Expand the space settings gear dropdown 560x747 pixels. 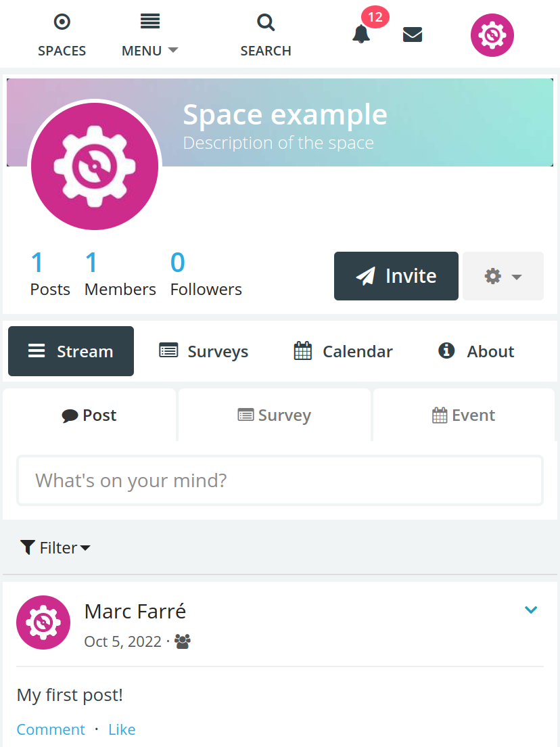tap(503, 276)
